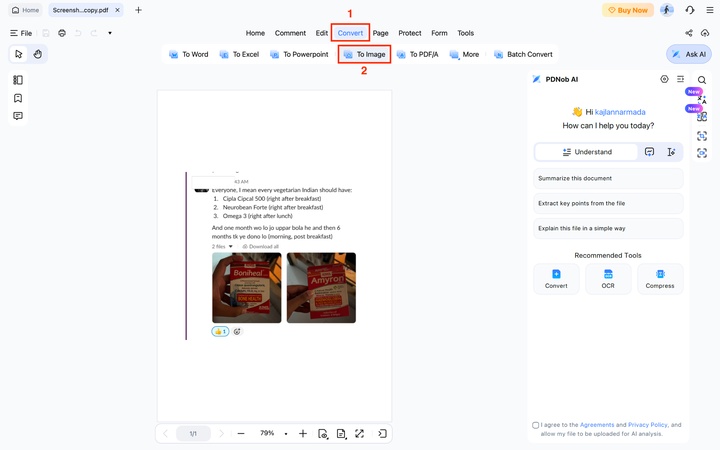Open the search magnifier icon
This screenshot has width=720, height=450.
point(702,80)
